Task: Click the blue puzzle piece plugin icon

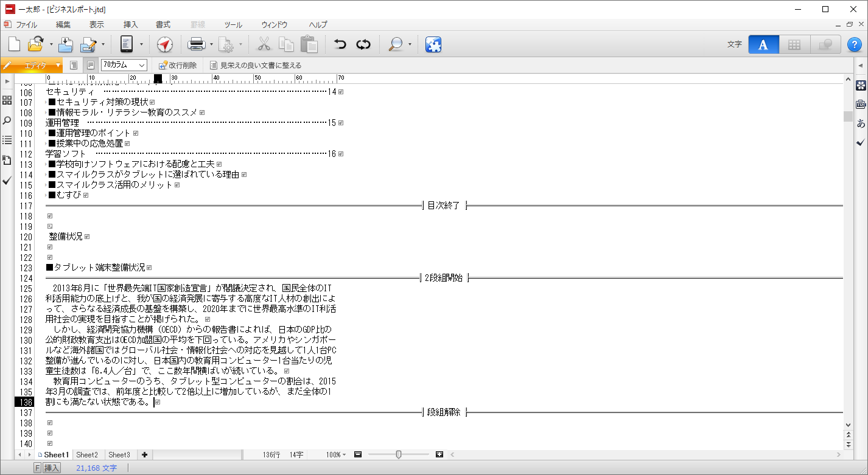Action: coord(433,44)
